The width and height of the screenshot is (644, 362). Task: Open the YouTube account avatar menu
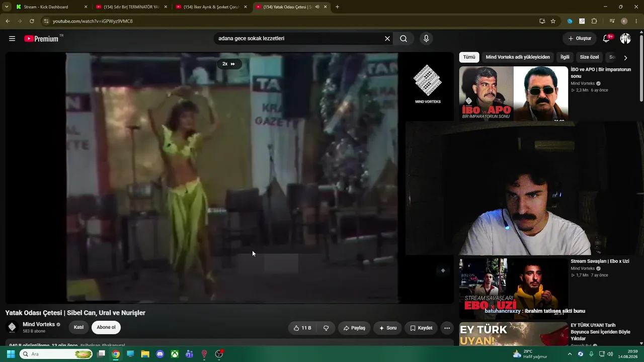point(625,39)
